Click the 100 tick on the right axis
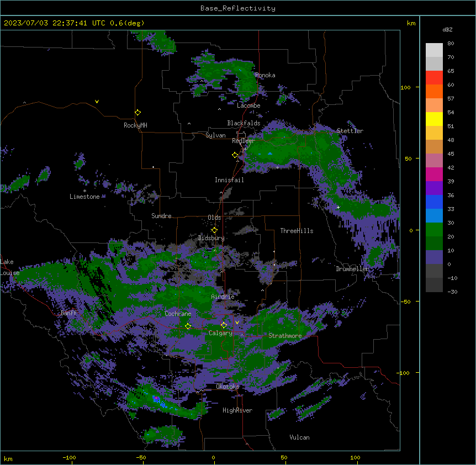The image size is (476, 465). (x=405, y=87)
